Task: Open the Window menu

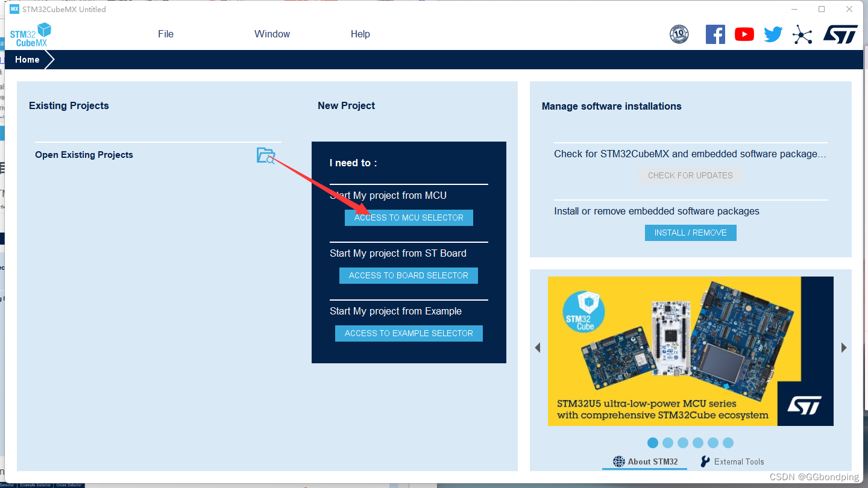Action: 272,34
